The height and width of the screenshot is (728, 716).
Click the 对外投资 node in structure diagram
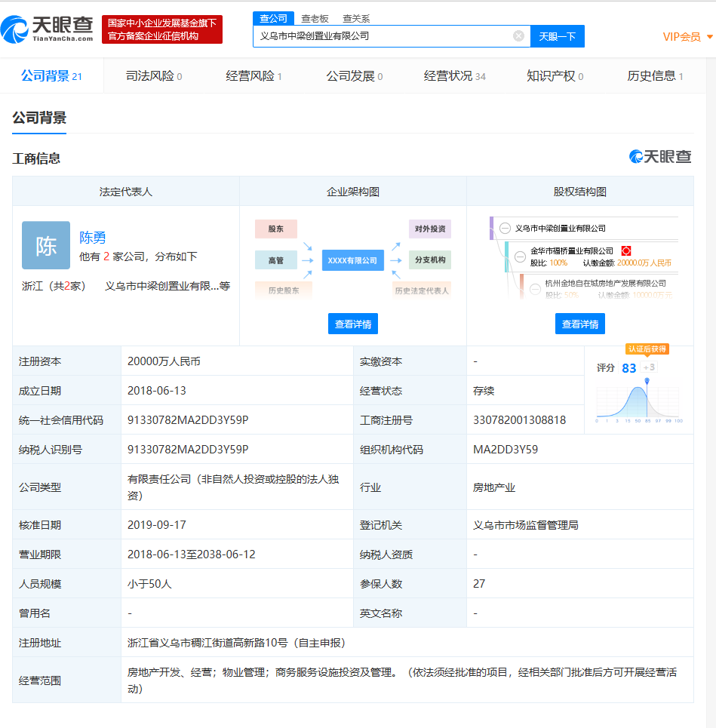(430, 229)
